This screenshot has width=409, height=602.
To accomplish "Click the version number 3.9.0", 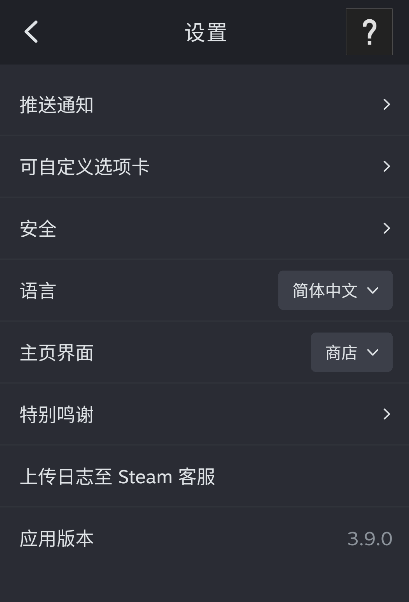I will click(x=369, y=539).
